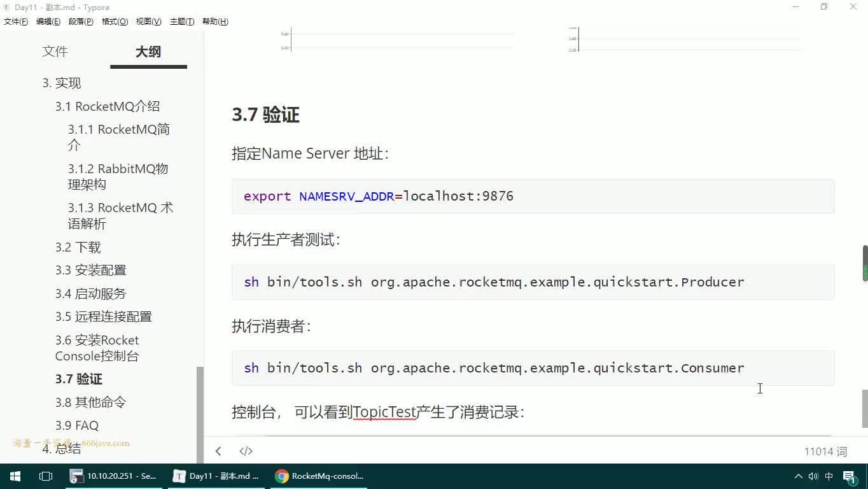Select the bold 3.7 验证 outline item
Screen dimensions: 868x489
click(79, 379)
